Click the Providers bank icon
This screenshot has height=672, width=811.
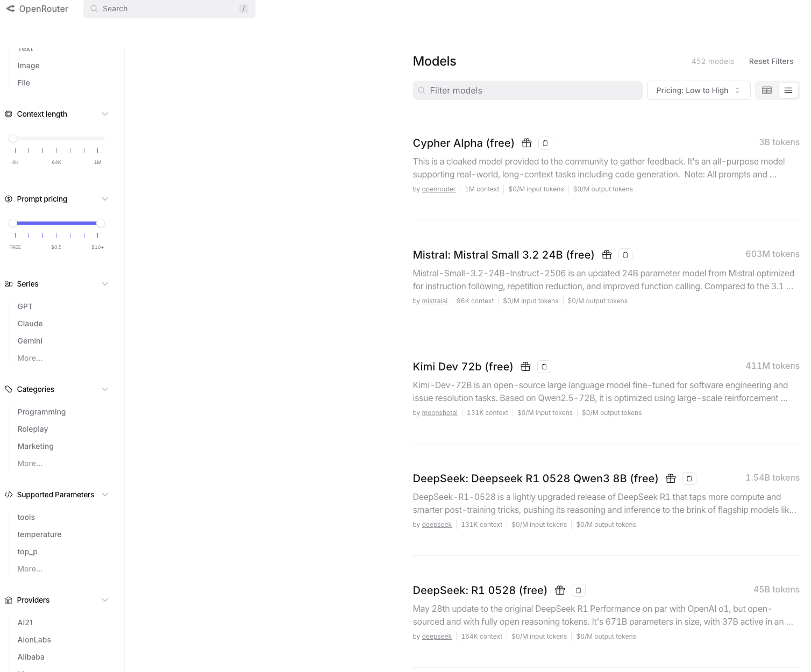coord(9,600)
